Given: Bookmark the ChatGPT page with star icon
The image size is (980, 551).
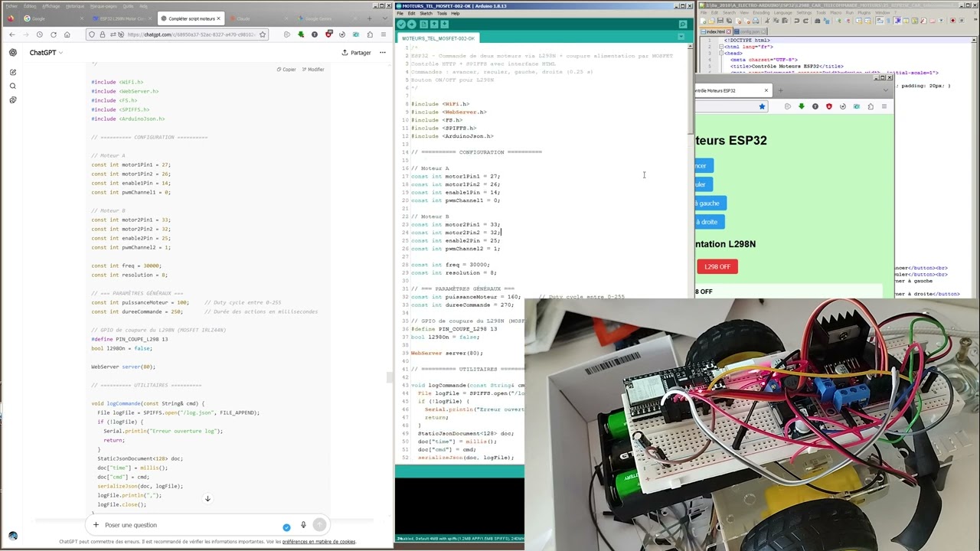Looking at the screenshot, I should (x=263, y=34).
